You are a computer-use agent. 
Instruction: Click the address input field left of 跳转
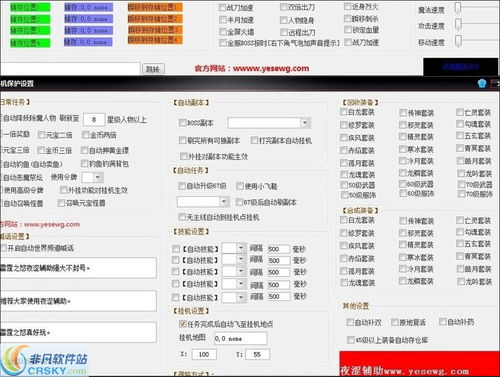tap(70, 69)
